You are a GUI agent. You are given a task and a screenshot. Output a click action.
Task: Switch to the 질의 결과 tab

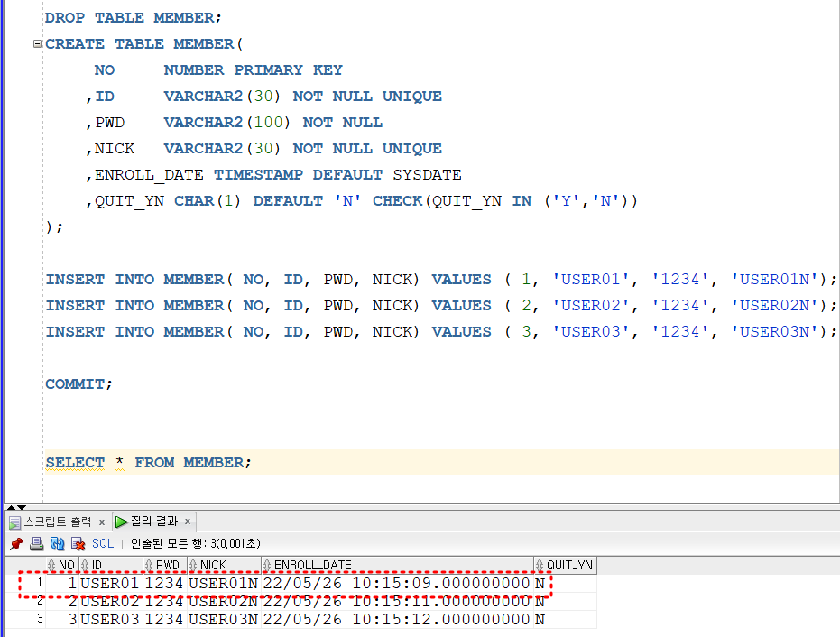point(153,522)
